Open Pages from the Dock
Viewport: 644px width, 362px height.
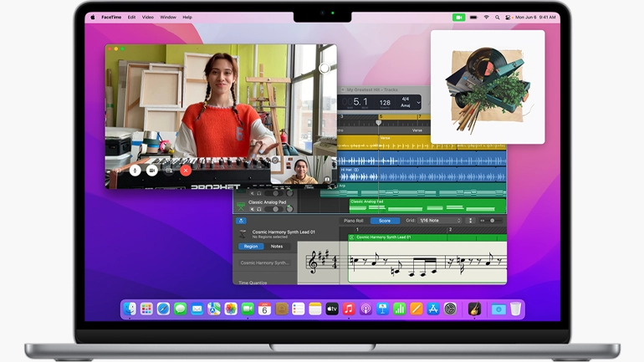tap(416, 308)
